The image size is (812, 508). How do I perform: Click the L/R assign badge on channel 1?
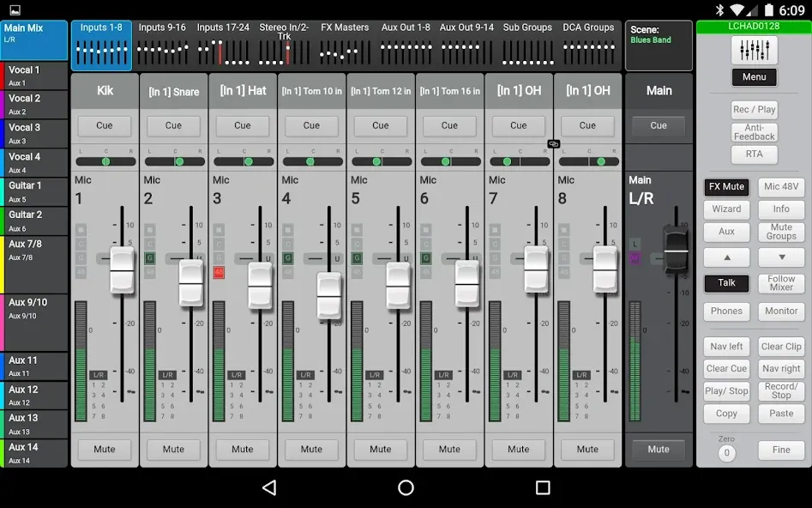pyautogui.click(x=99, y=375)
